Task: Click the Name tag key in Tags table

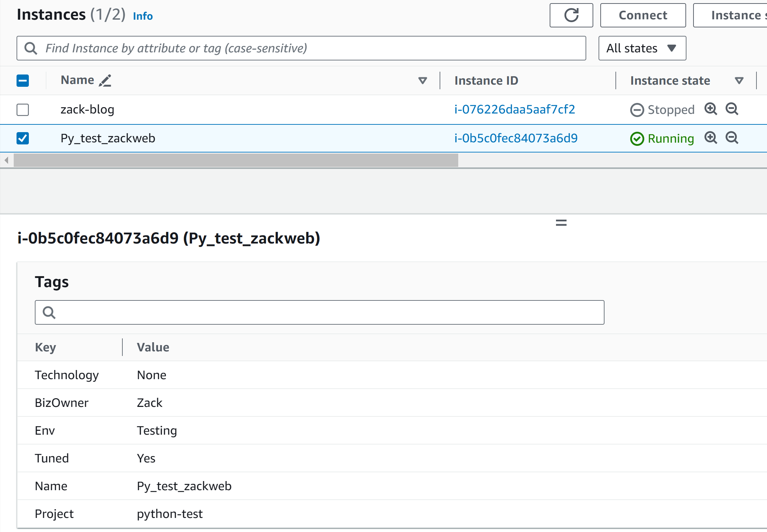Action: [51, 486]
